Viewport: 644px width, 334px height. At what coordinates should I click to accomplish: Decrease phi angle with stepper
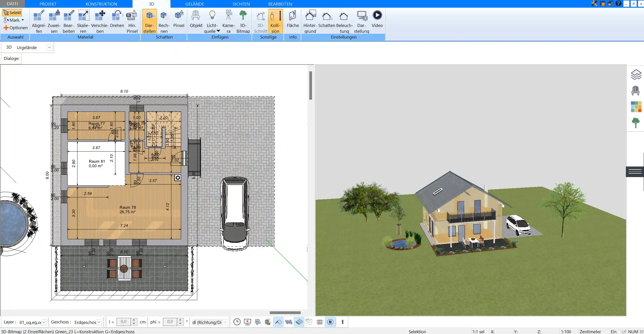click(180, 324)
